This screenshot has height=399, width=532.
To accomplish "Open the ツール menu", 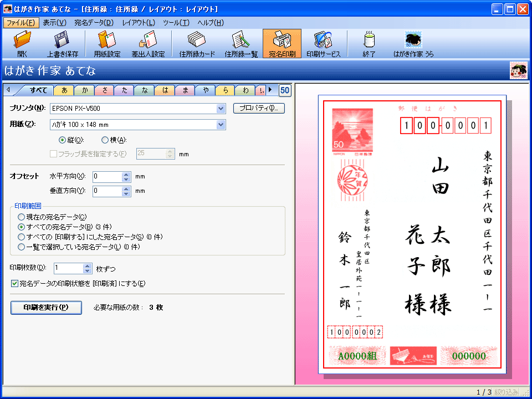I will click(176, 23).
